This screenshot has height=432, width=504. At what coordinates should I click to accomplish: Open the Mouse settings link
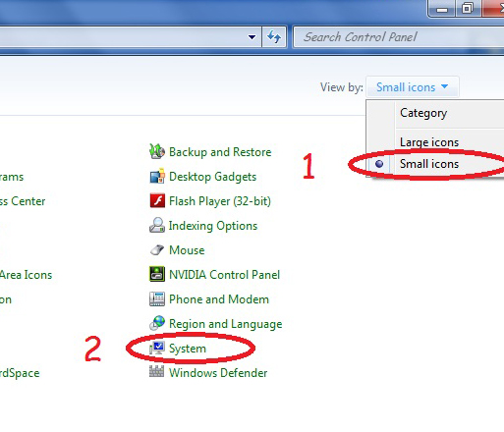click(x=187, y=250)
